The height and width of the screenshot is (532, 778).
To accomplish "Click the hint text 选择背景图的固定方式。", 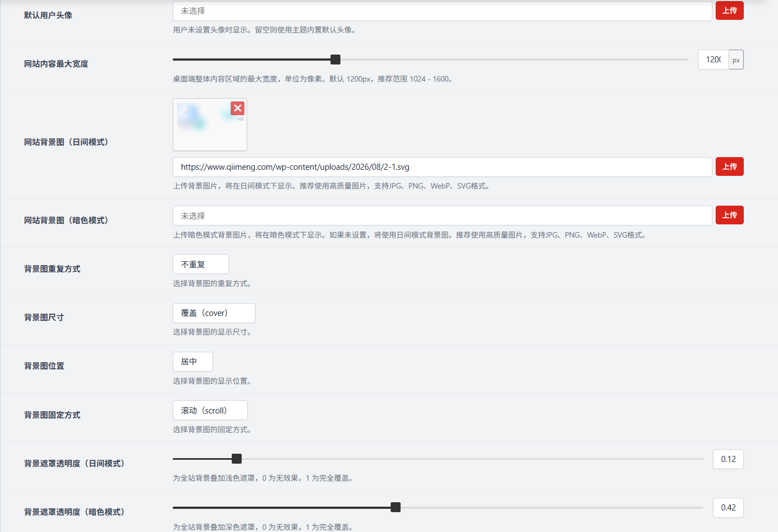I will click(212, 429).
